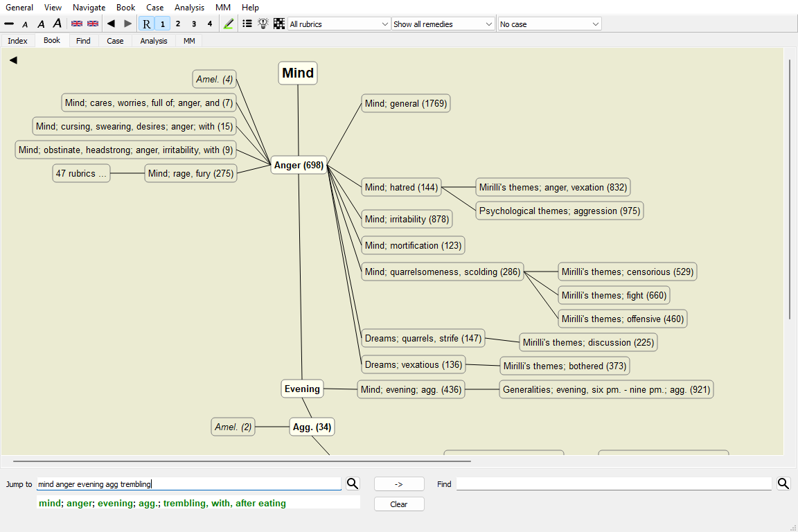Viewport: 798px width, 532px height.
Task: Click the Find magnifier search icon
Action: (783, 484)
